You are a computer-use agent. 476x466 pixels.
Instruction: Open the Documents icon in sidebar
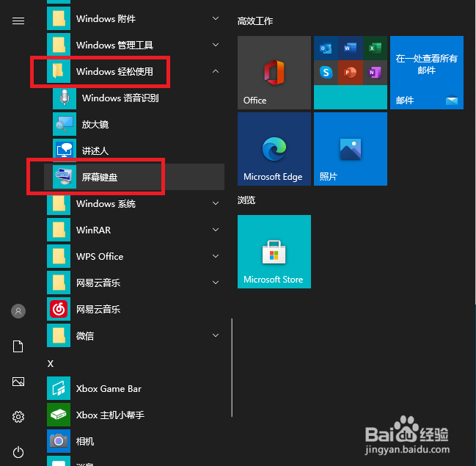tap(18, 346)
